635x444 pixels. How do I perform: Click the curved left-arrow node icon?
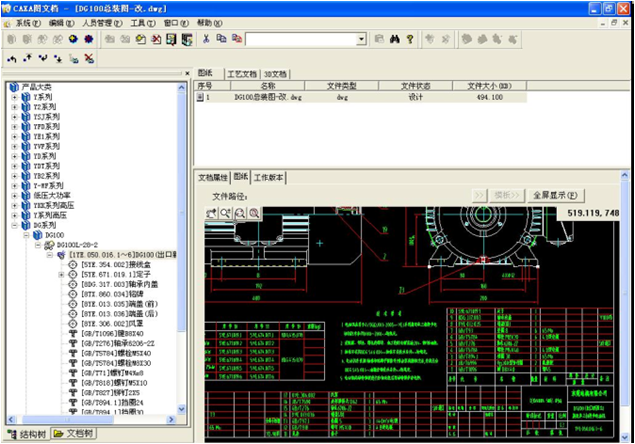coord(12,59)
